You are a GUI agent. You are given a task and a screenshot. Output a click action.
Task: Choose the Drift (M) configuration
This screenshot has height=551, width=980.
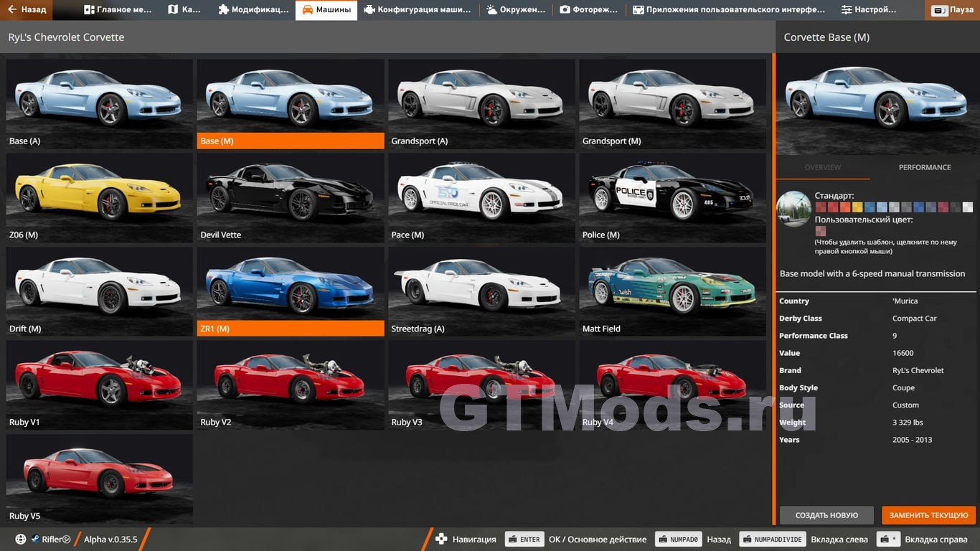(x=100, y=292)
